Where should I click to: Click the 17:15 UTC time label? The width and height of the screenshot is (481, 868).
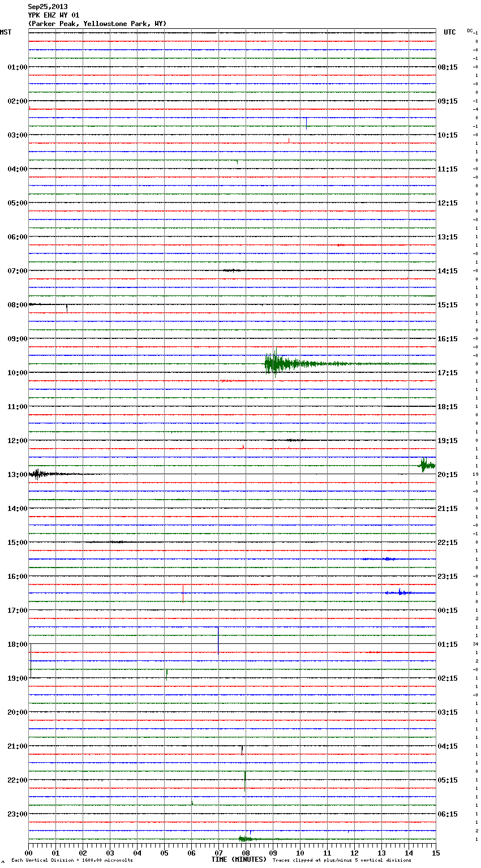448,373
